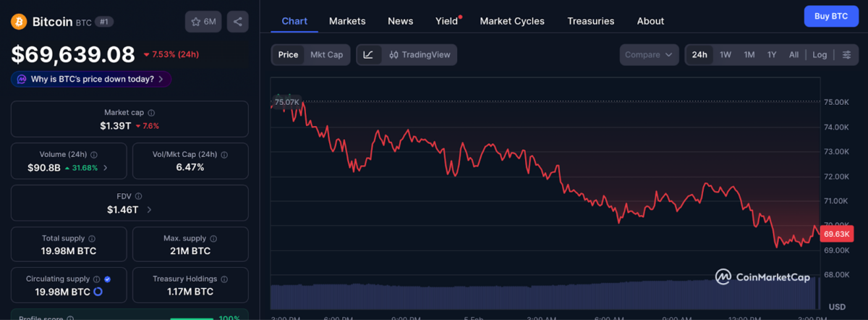
Task: Click the USD currency label under chart
Action: click(837, 307)
